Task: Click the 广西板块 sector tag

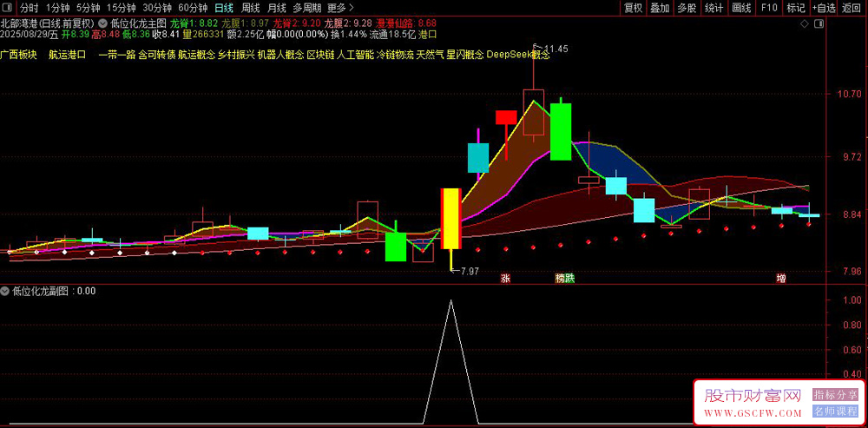Action: coord(19,55)
